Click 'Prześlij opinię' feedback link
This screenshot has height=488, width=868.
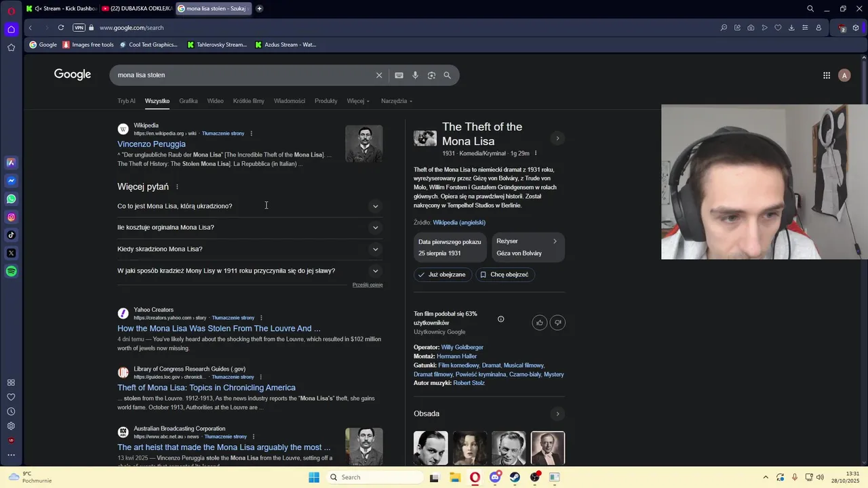(368, 285)
